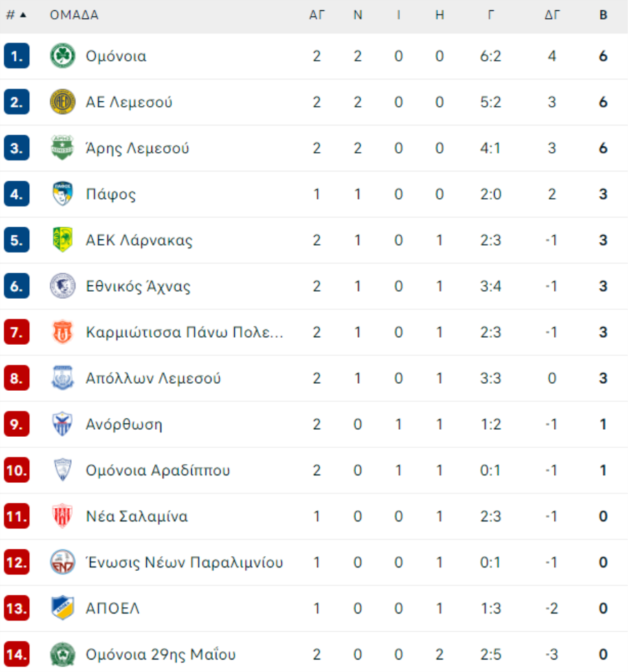Open the Εθνικός Άχνας badge

coord(63,286)
